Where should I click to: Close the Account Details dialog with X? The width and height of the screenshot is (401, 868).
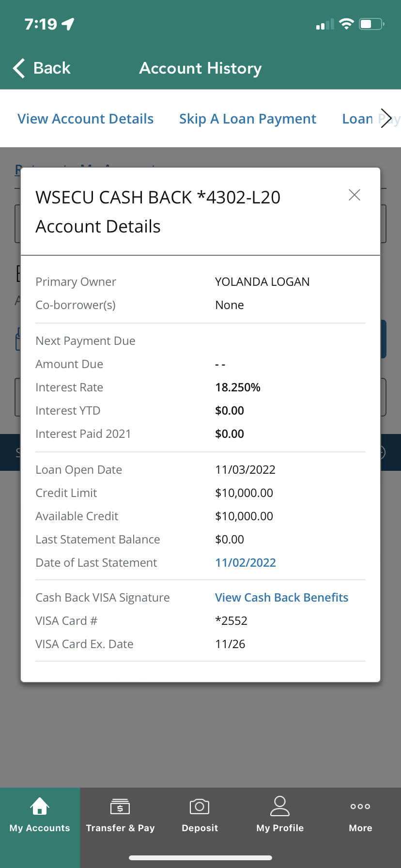pos(355,195)
